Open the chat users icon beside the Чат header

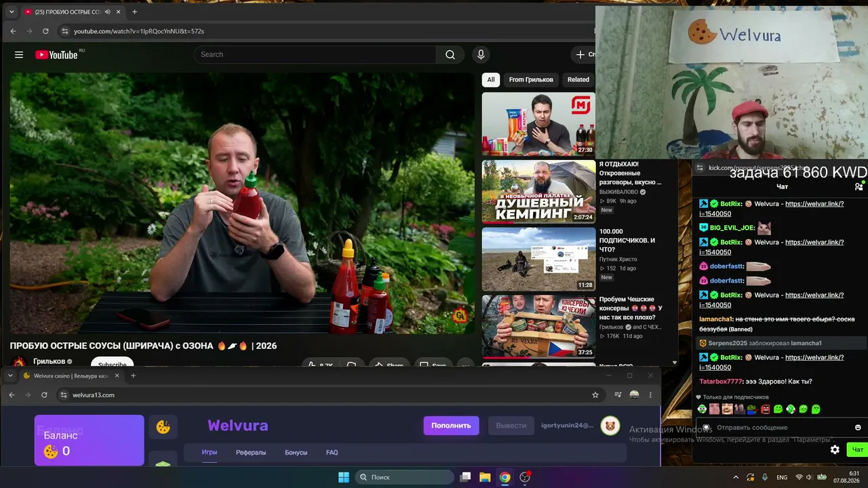coord(859,186)
